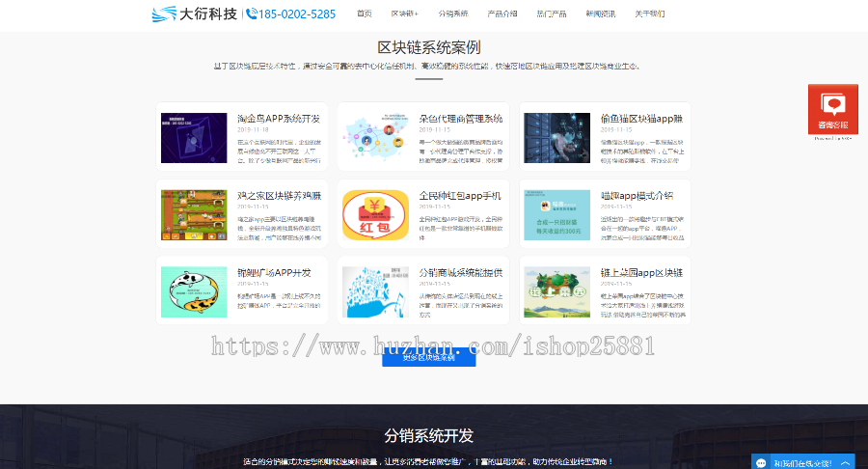
Task: Open the 链上菜园 garden thumbnail
Action: [x=556, y=291]
